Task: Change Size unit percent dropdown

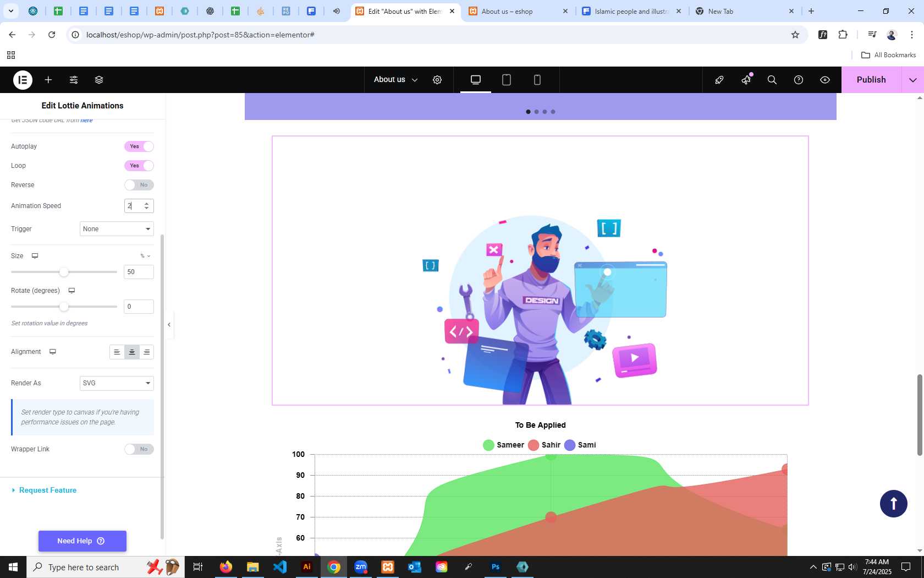Action: tap(145, 256)
